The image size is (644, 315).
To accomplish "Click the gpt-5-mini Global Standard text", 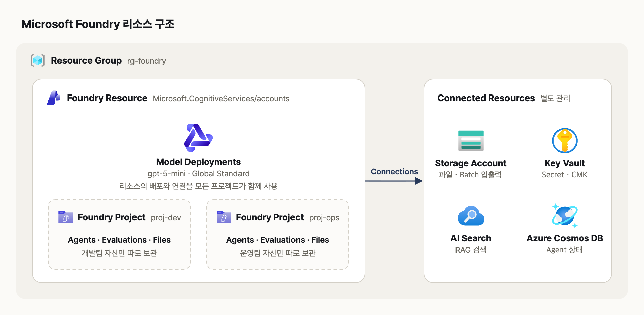I will pyautogui.click(x=199, y=174).
